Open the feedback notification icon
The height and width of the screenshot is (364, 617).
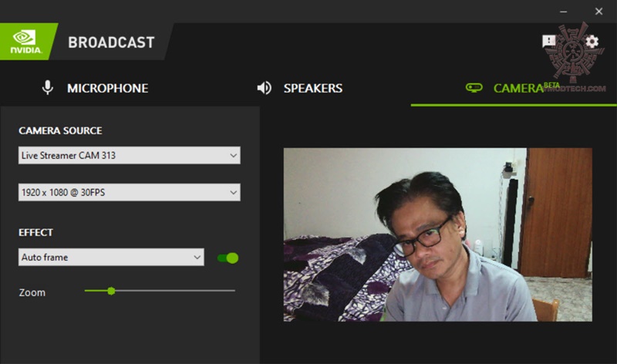548,41
